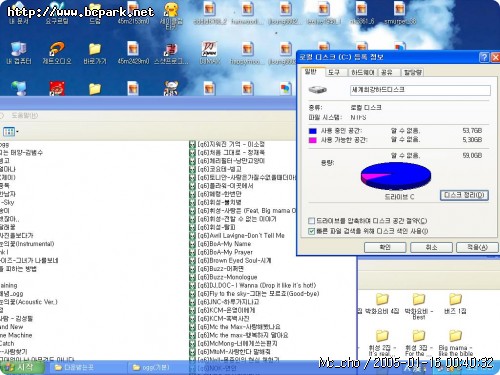Click the 확인 button in properties dialog
Image resolution: width=500 pixels, height=375 pixels.
coord(385,247)
